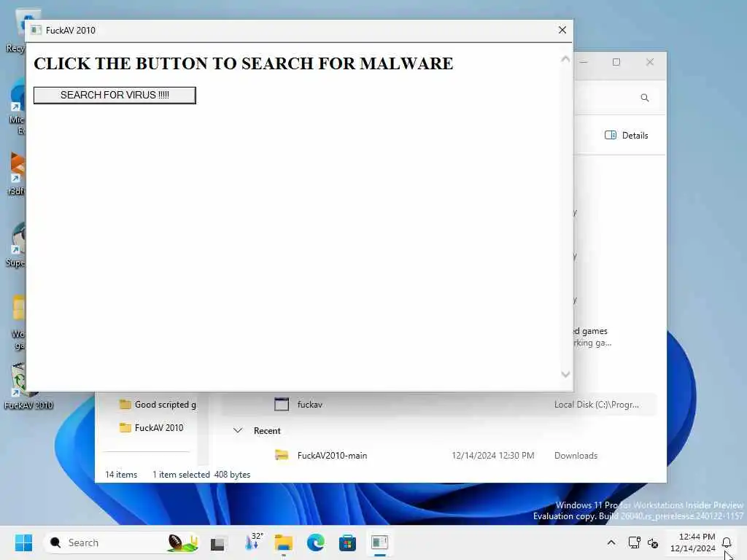747x560 pixels.
Task: Click the fuckav file icon
Action: [x=282, y=404]
